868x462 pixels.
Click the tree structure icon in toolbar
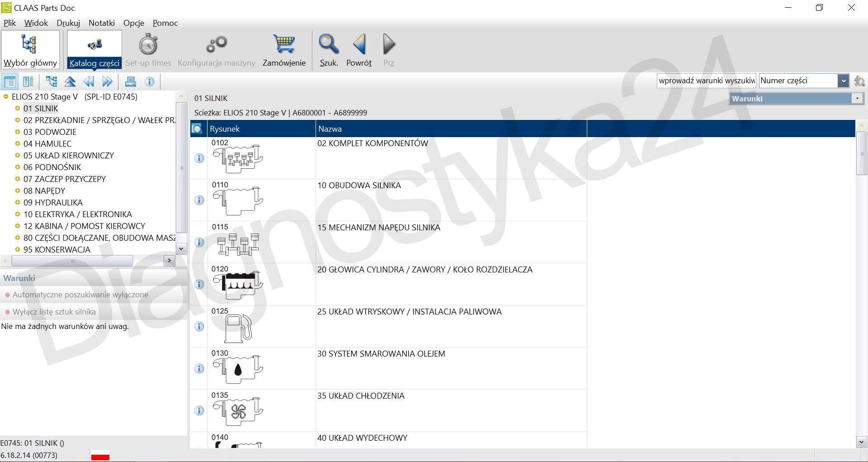coord(52,81)
